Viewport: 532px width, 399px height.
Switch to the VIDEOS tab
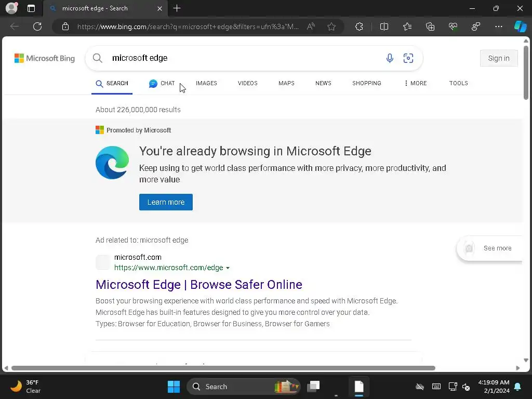[x=248, y=83]
